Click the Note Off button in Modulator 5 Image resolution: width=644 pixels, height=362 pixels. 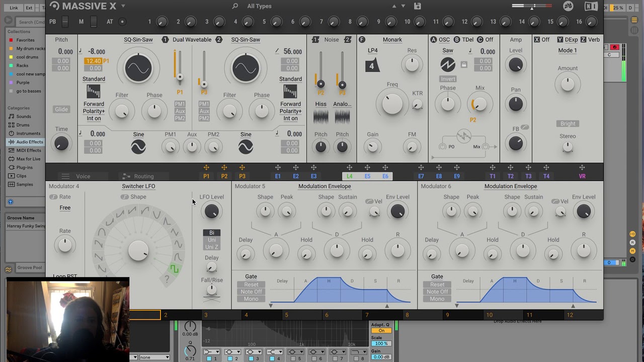point(251,292)
